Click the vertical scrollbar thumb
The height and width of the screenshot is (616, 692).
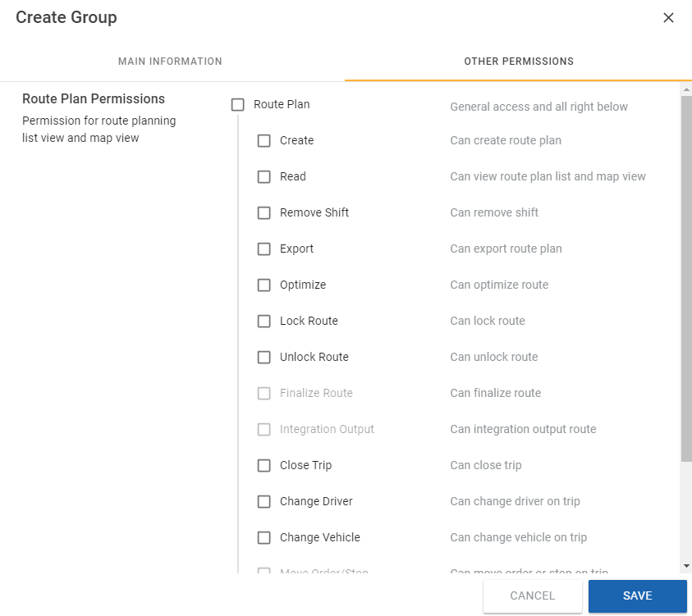686,279
